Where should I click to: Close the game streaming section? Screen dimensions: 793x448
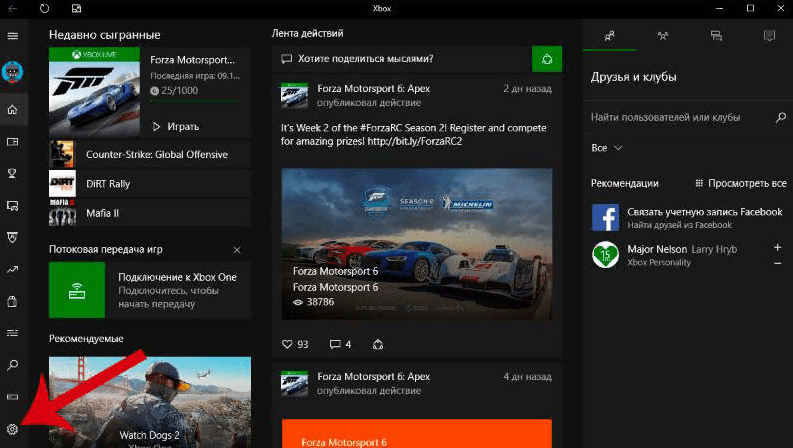click(237, 250)
